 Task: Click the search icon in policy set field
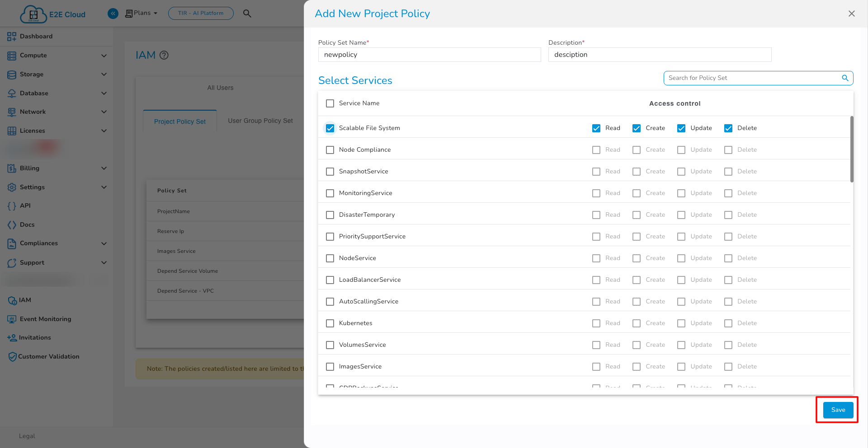[844, 78]
